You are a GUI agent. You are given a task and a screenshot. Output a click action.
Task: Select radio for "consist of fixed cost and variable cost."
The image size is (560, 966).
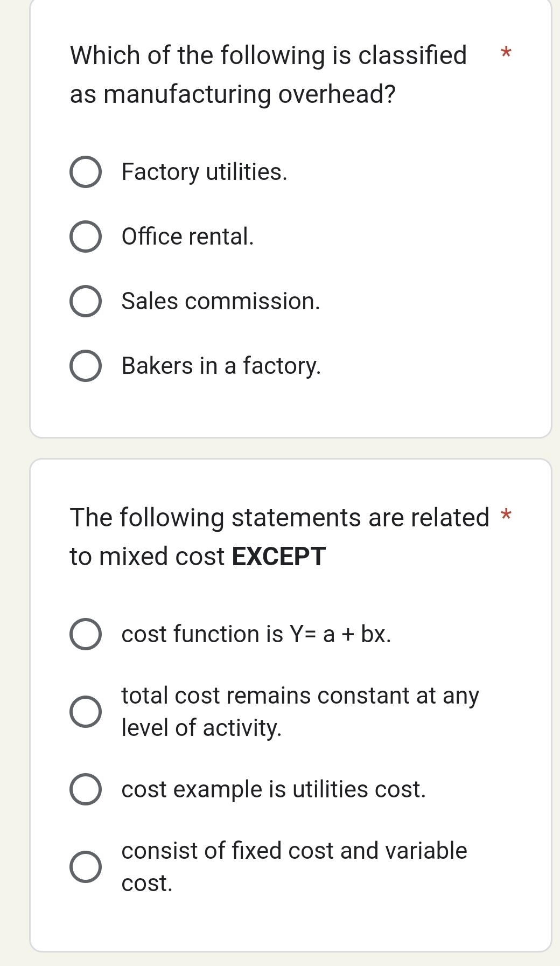coord(86,867)
